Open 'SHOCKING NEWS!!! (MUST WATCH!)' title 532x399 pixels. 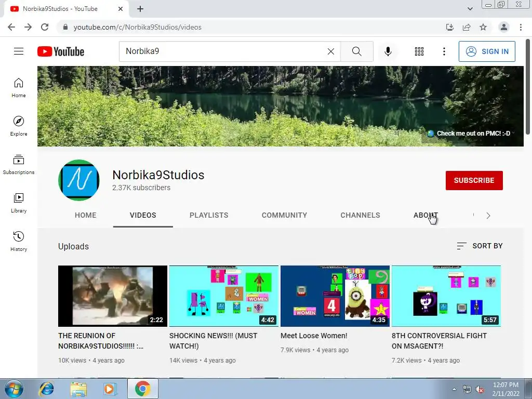click(x=213, y=341)
